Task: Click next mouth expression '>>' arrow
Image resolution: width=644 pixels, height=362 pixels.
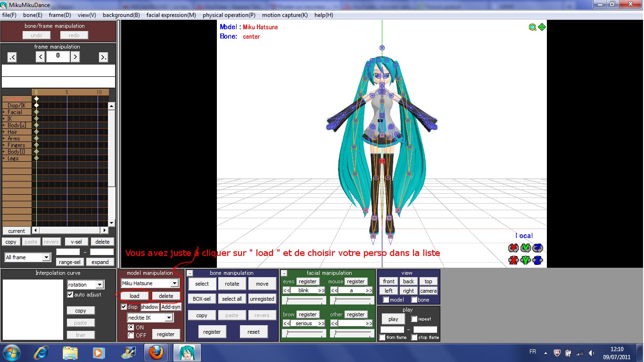Action: click(369, 290)
